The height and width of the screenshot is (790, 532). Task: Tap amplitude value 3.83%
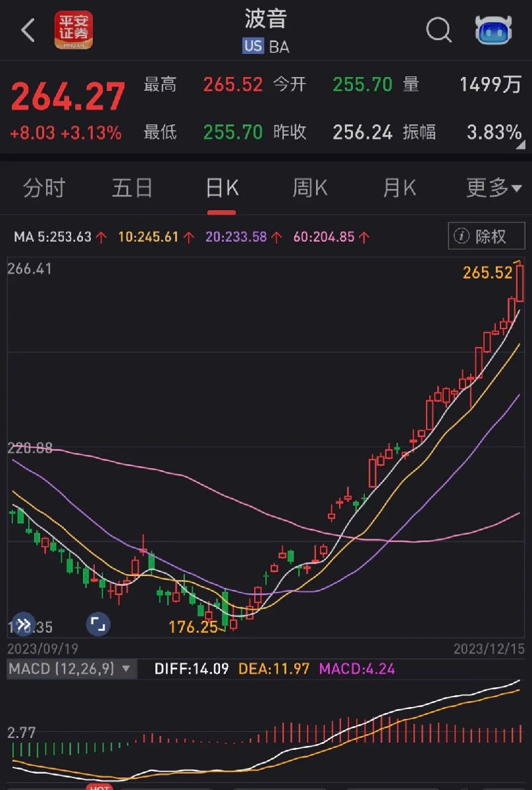494,132
